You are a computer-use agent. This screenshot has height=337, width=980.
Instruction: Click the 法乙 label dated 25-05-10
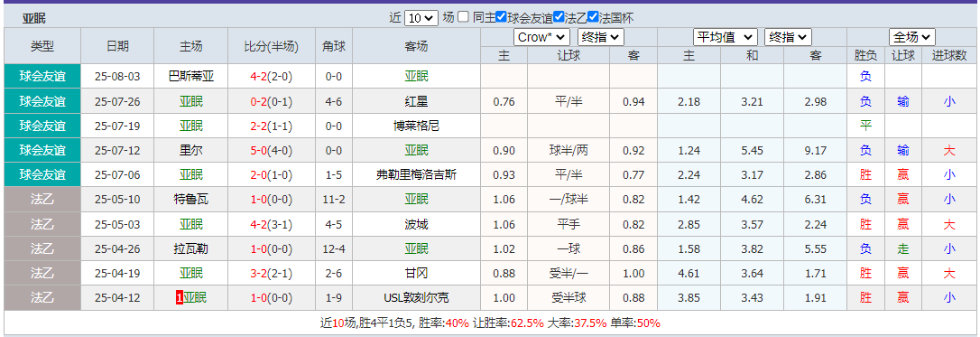click(x=42, y=200)
